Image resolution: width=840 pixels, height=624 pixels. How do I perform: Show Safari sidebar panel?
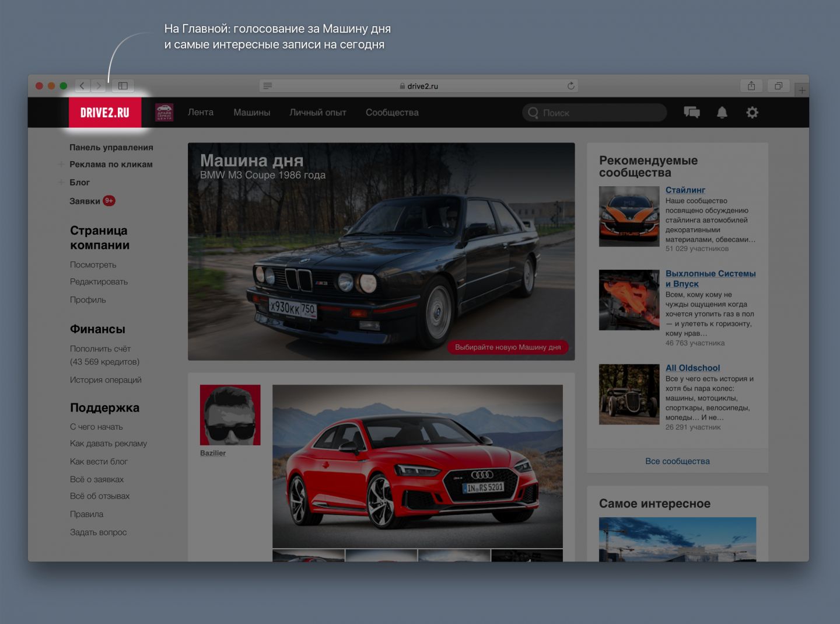tap(123, 86)
